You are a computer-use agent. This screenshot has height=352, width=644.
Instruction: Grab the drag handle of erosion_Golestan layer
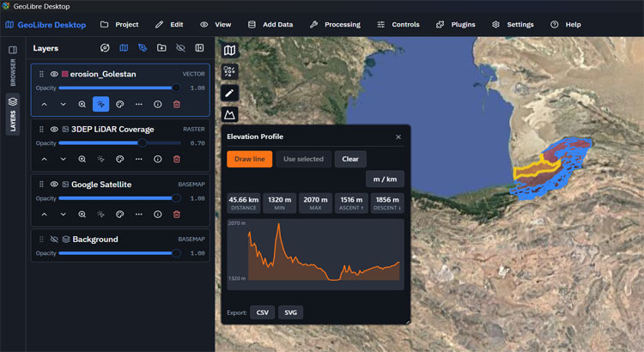41,74
